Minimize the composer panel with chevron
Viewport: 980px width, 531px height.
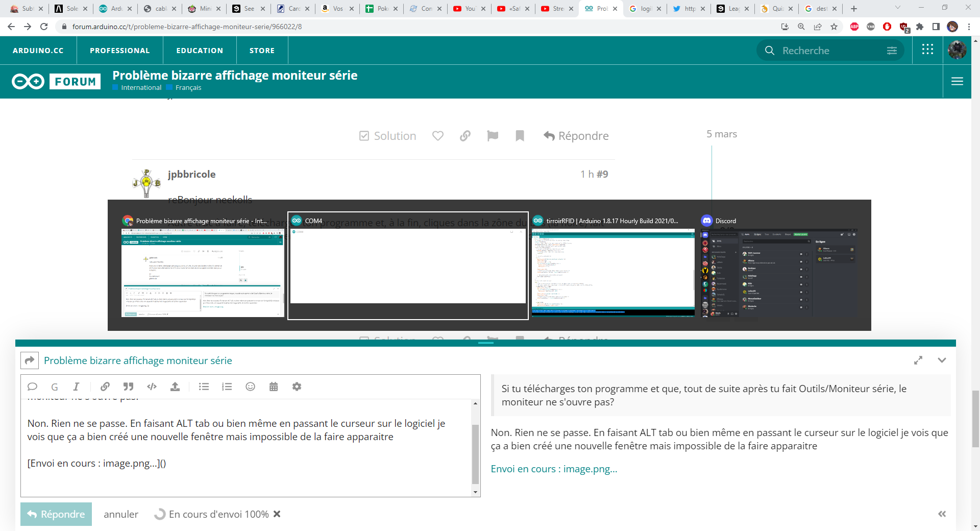coord(942,360)
